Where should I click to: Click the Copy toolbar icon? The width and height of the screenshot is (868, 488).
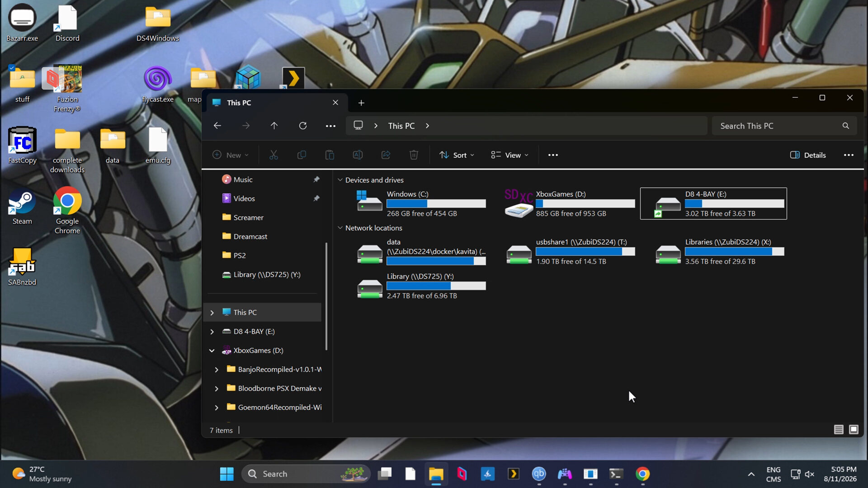coord(302,155)
